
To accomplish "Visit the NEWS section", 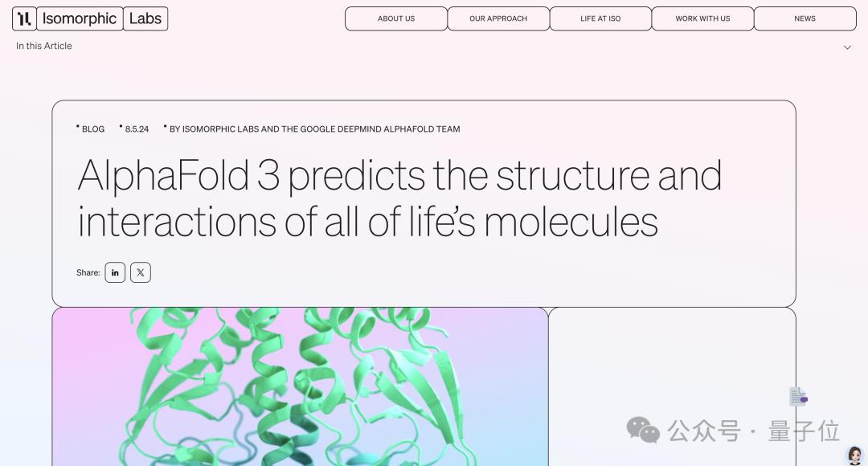I will pos(805,18).
